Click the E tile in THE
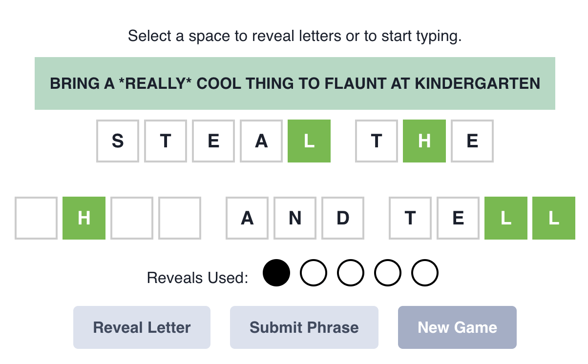Viewport: 588px width, 364px height. 472,141
